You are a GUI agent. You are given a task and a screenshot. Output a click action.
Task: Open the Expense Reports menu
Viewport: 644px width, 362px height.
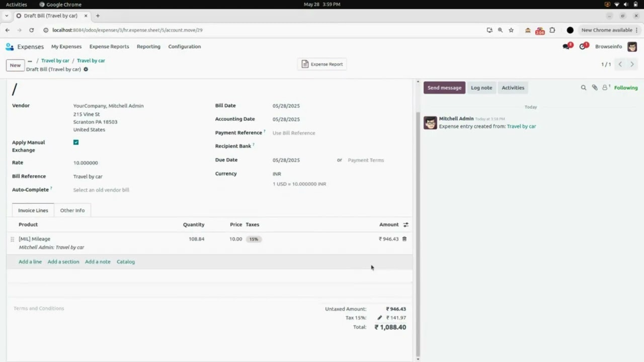(x=109, y=47)
